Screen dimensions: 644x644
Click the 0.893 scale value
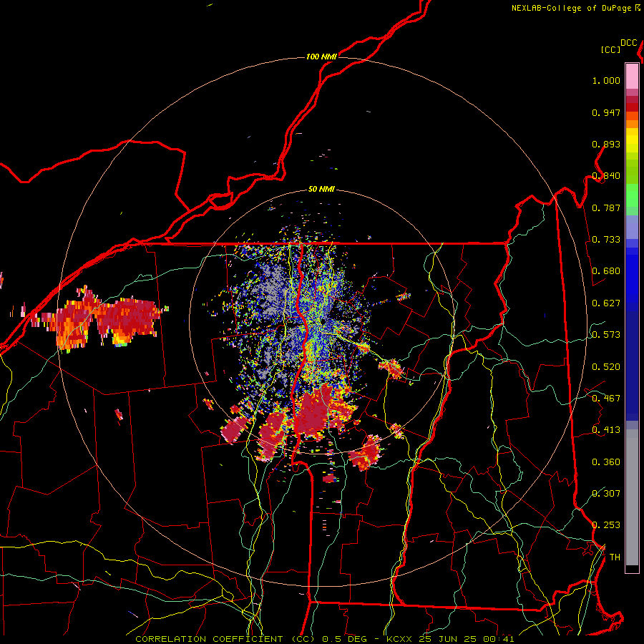coord(606,144)
